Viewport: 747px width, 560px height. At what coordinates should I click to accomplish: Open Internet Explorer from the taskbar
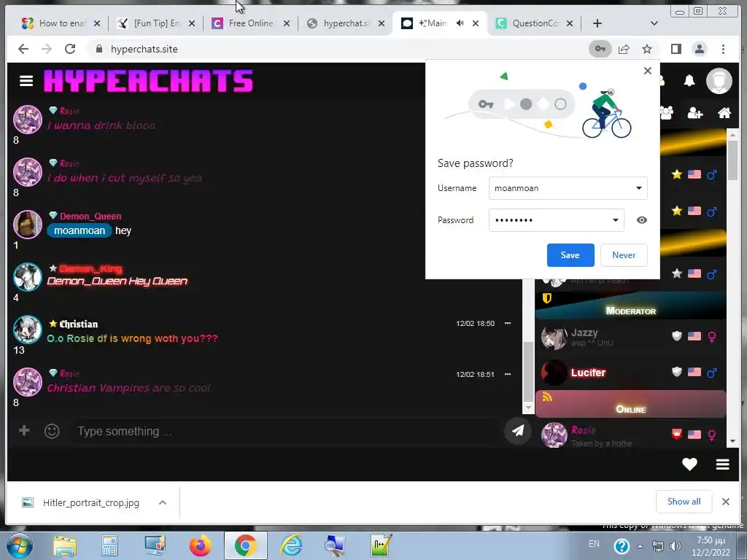pos(290,545)
